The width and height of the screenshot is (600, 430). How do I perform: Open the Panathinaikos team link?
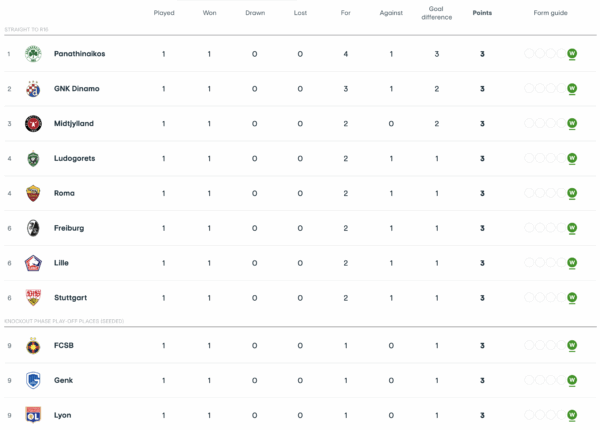coord(81,53)
